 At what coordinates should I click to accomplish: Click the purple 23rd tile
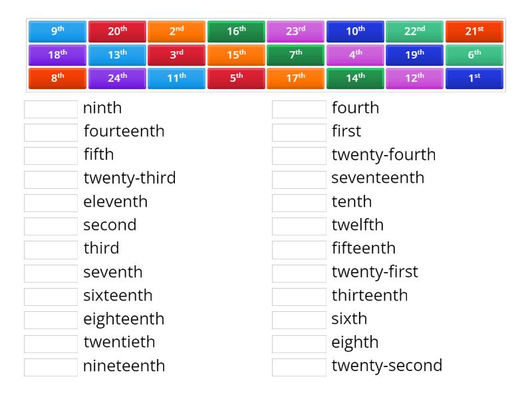click(295, 29)
